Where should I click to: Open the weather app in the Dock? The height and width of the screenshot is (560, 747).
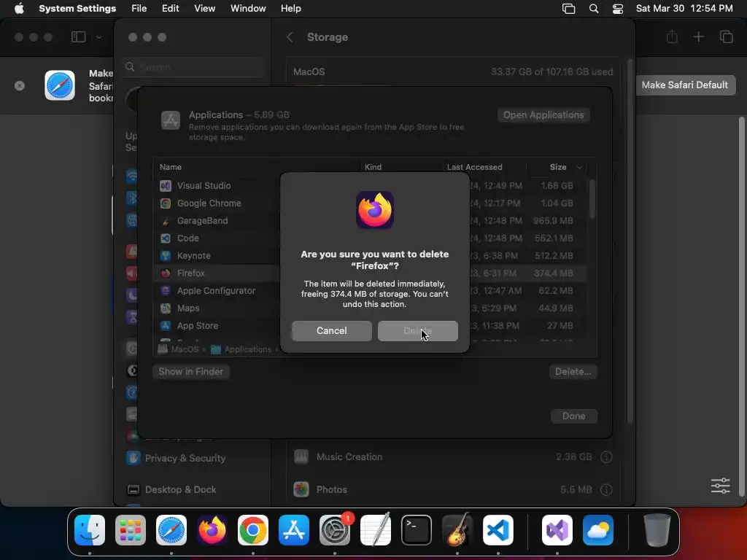pyautogui.click(x=598, y=529)
